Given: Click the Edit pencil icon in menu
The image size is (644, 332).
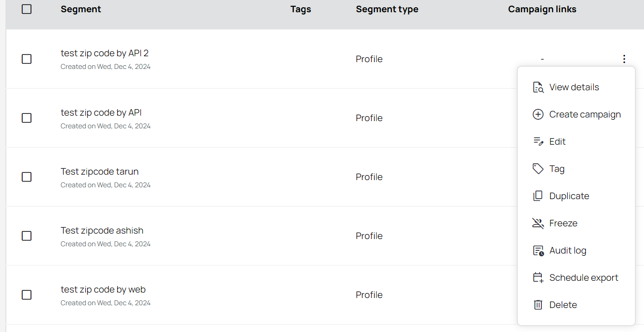Looking at the screenshot, I should tap(538, 142).
